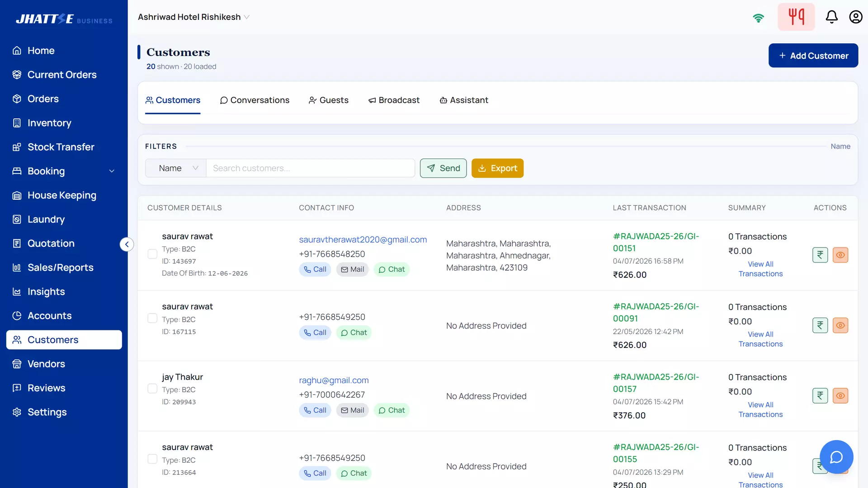The image size is (868, 488).
Task: Call jay Thakur
Action: click(x=315, y=410)
